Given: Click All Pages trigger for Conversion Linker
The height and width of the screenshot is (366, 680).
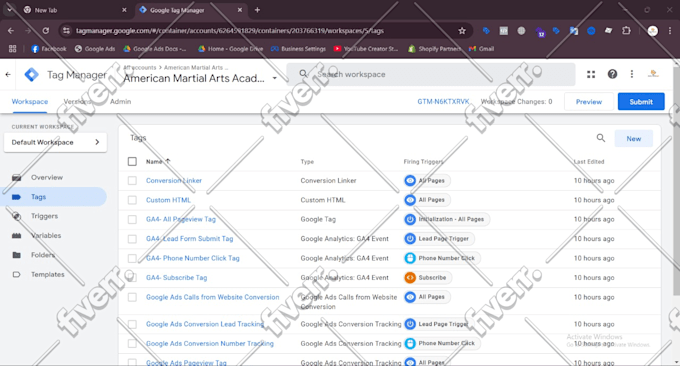Looking at the screenshot, I should click(x=427, y=180).
